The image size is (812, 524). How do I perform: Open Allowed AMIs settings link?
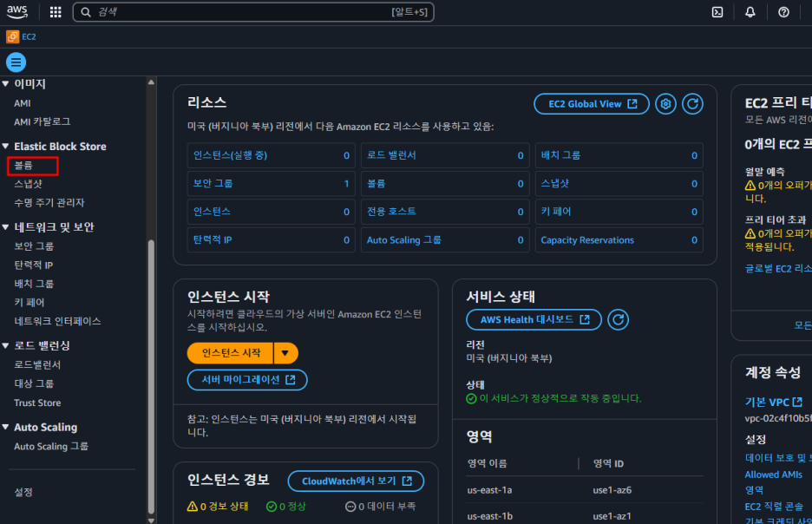coord(774,475)
